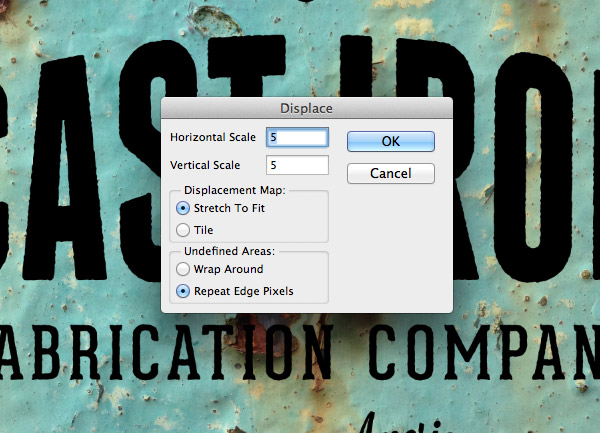Click the Displacement Map group label
The width and height of the screenshot is (600, 433).
point(235,190)
